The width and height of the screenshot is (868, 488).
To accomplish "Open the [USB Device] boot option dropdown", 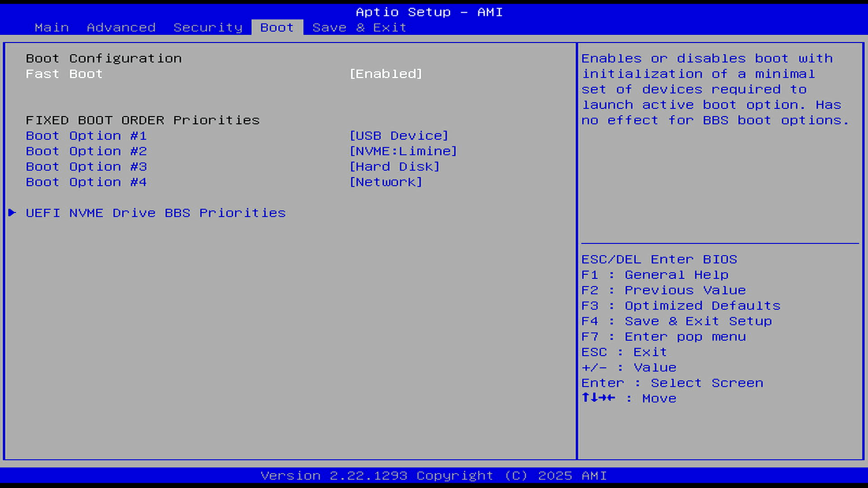I will [399, 136].
